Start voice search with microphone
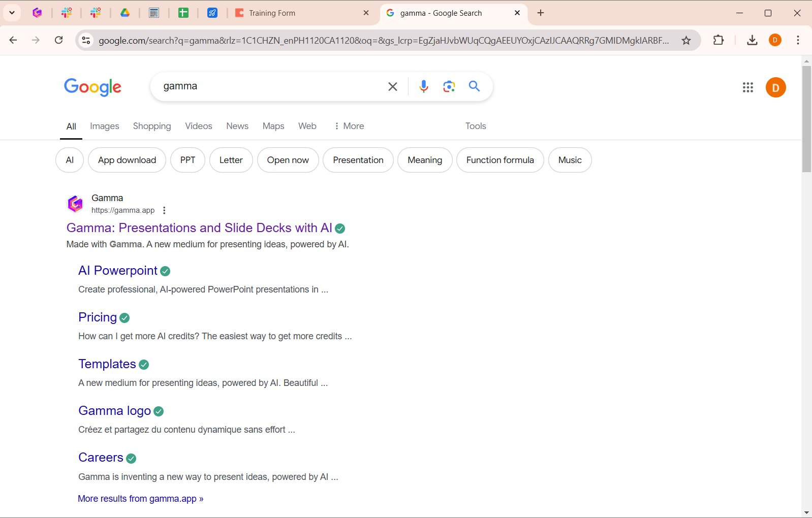This screenshot has width=812, height=518. point(424,86)
